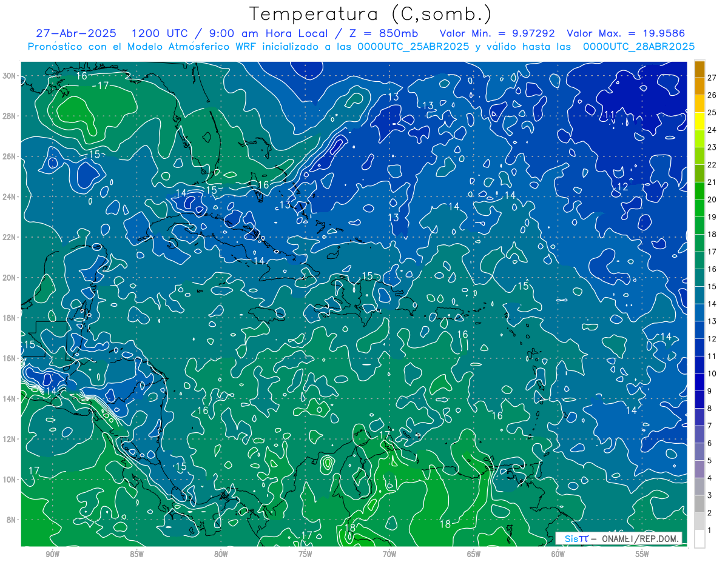The width and height of the screenshot is (728, 562).
Task: Click the title 'Temperatura (C,somb.)'
Action: point(371,14)
